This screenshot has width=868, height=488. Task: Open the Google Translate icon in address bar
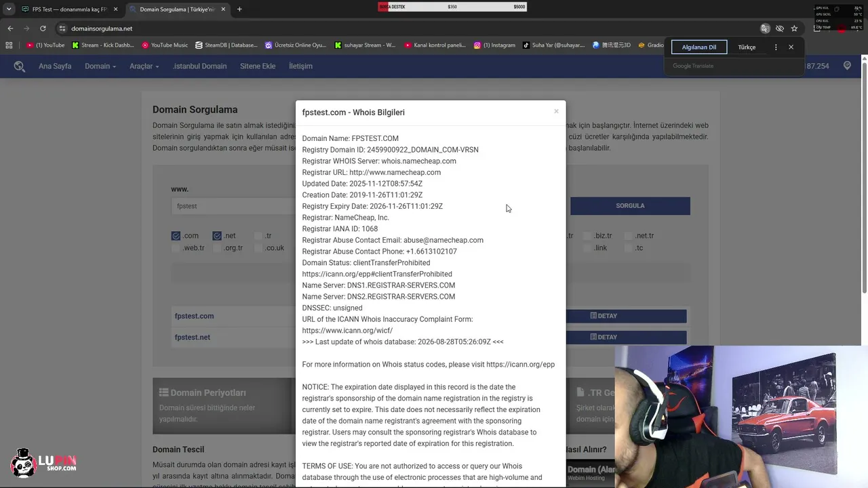[765, 28]
